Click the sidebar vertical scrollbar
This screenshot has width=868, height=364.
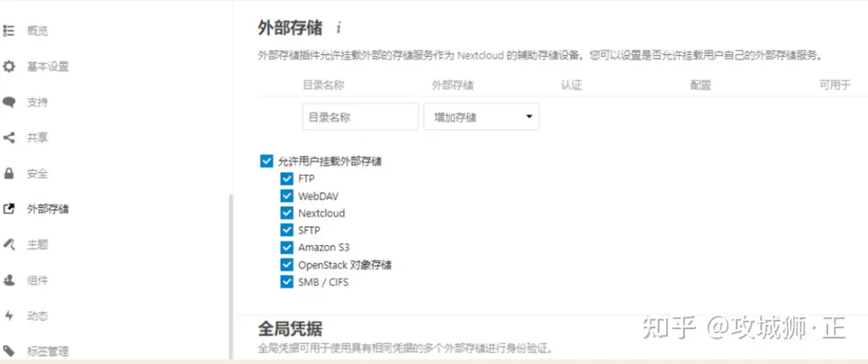coord(231,275)
